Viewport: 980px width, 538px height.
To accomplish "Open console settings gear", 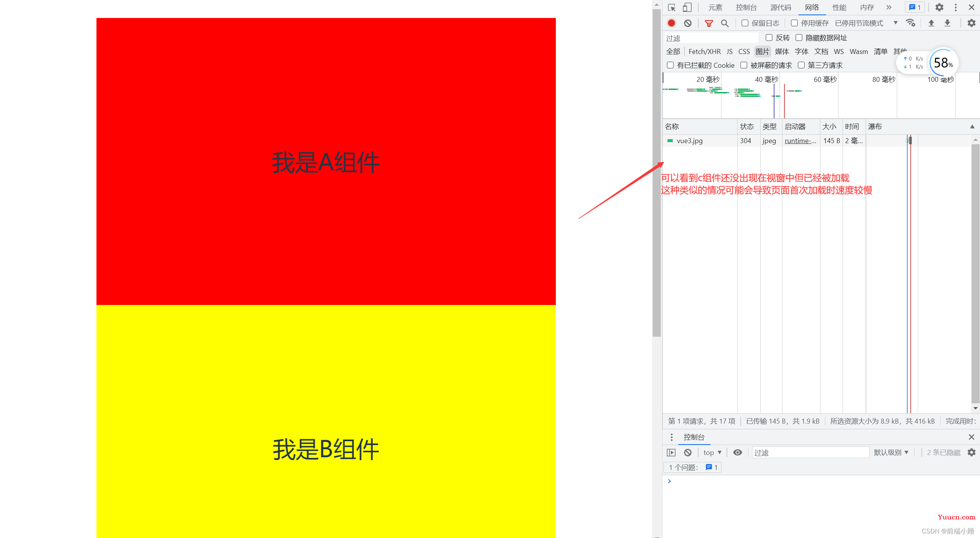I will point(972,452).
